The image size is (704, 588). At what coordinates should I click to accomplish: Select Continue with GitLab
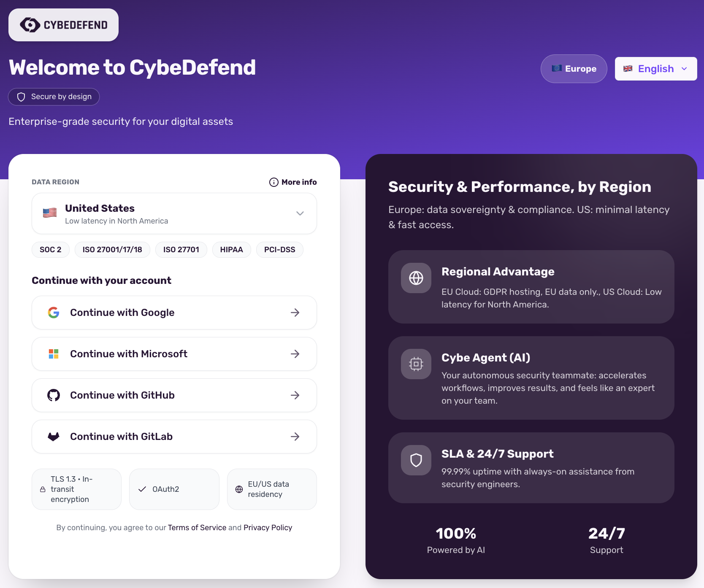coord(174,437)
